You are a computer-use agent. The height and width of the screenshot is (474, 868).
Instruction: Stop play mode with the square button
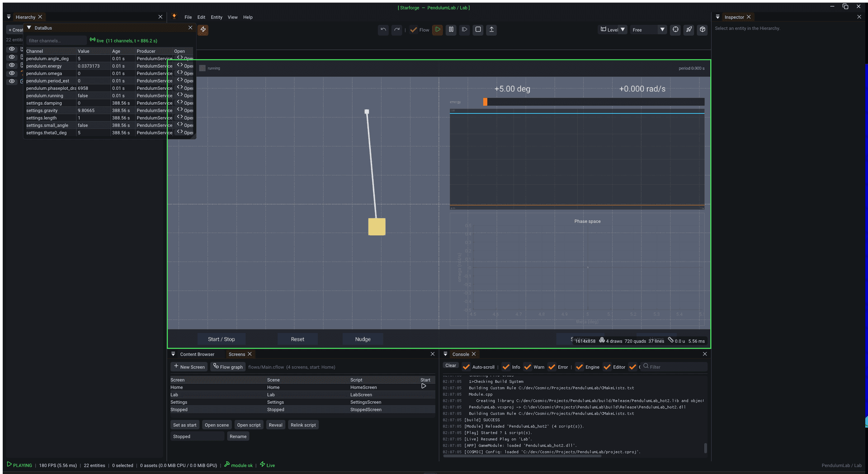point(478,30)
